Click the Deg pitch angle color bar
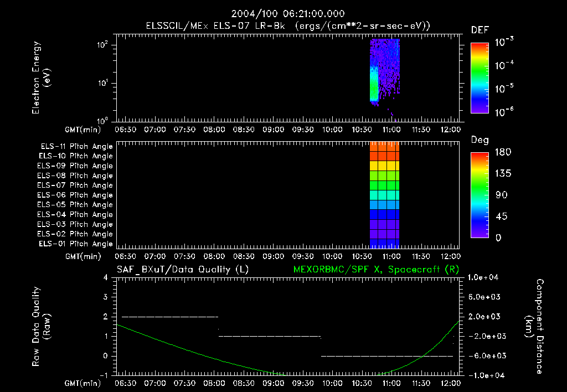This screenshot has width=567, height=392. click(480, 195)
